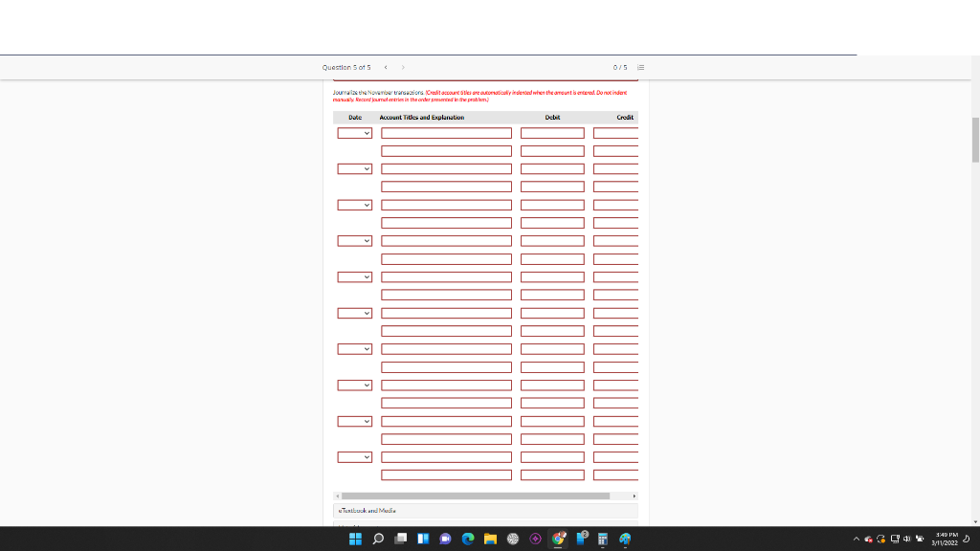Open Microsoft Edge from the taskbar

(468, 540)
